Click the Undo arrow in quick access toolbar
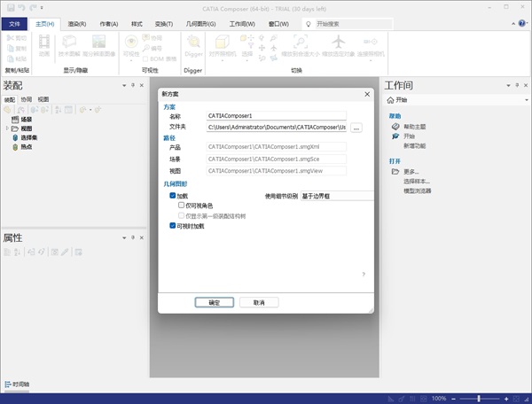This screenshot has width=532, height=404. tap(21, 7)
